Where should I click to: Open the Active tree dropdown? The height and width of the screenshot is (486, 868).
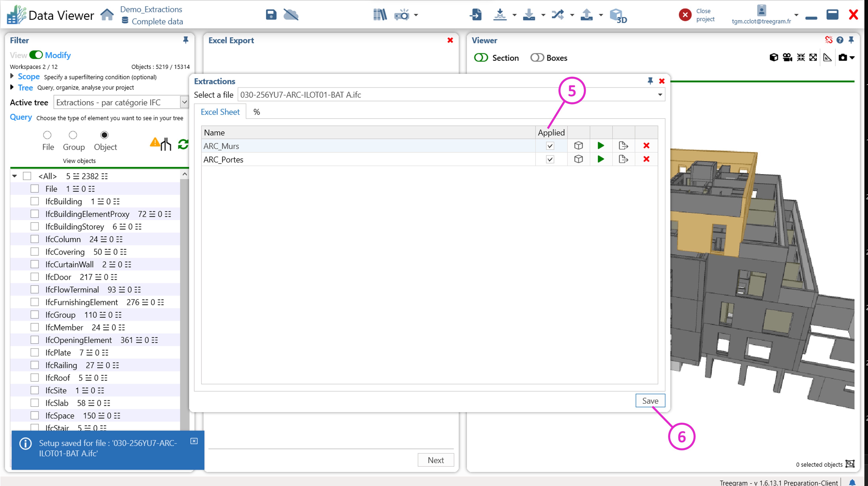click(184, 102)
